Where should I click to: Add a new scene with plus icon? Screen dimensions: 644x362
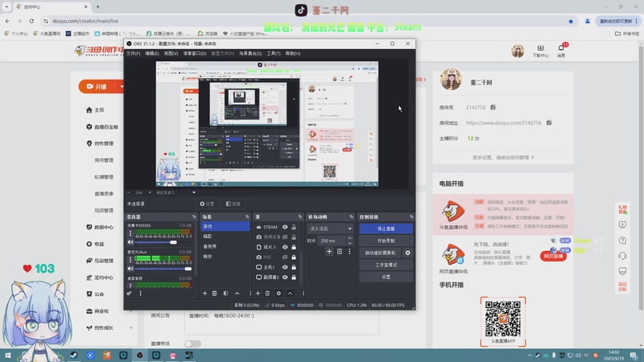pyautogui.click(x=204, y=294)
